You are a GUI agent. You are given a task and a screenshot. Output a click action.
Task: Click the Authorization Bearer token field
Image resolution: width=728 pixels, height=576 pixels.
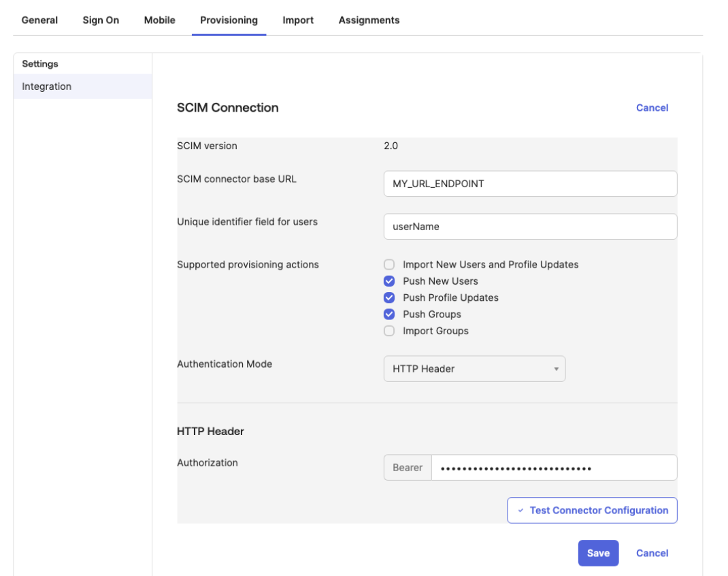(x=553, y=468)
